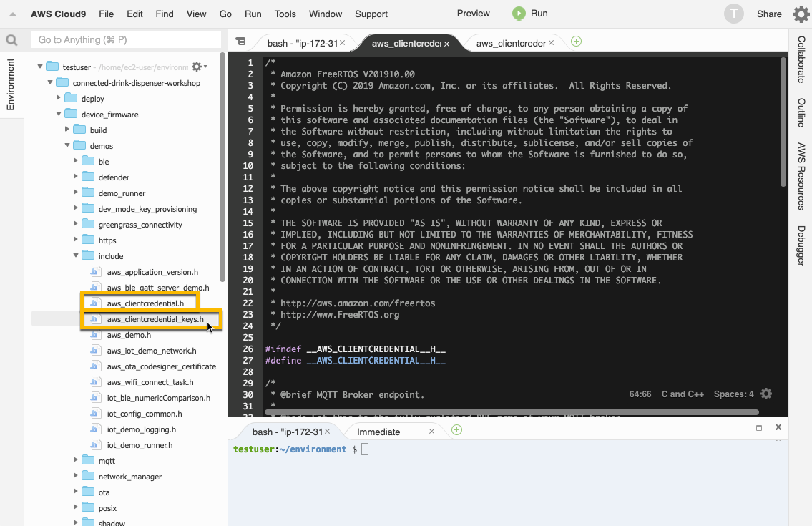This screenshot has height=526, width=812.
Task: Click the search magnifier icon in sidebar
Action: coord(11,40)
